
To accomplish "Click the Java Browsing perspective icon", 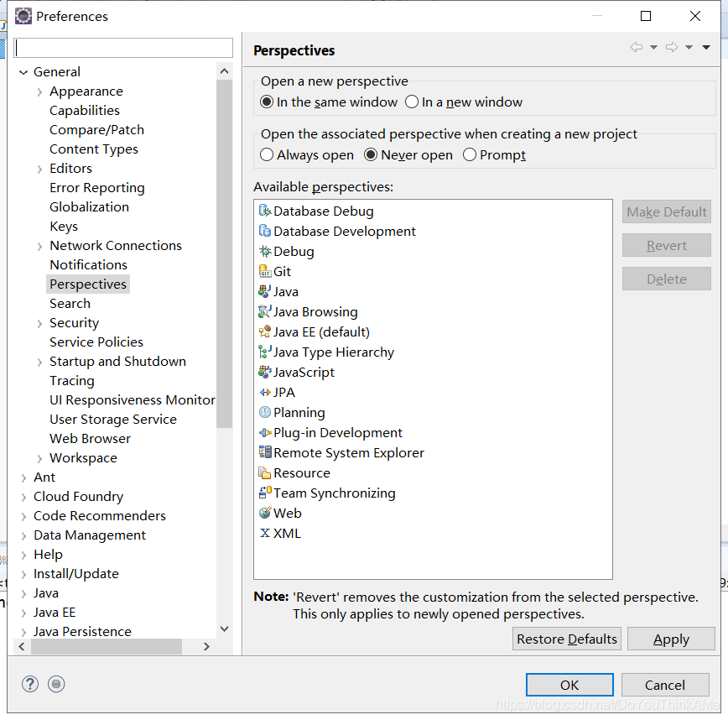I will (x=265, y=311).
